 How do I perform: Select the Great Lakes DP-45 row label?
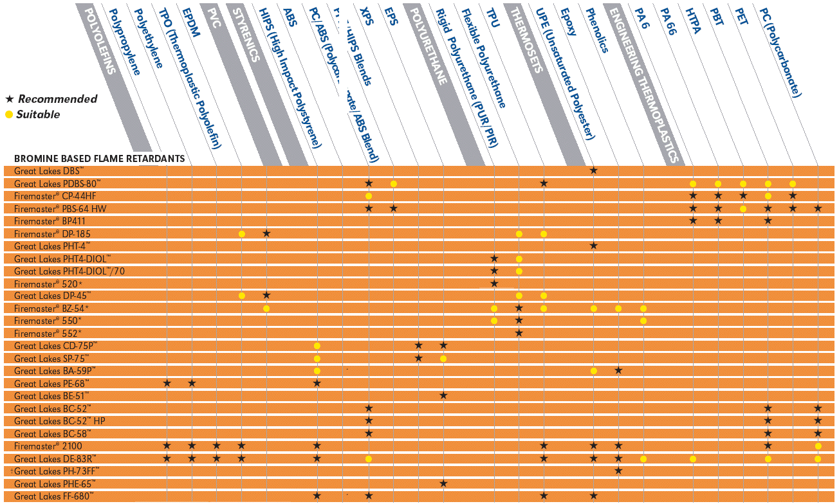tap(53, 296)
